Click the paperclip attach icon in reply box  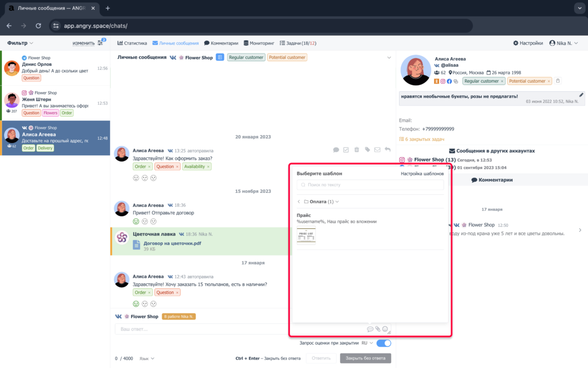(x=377, y=329)
